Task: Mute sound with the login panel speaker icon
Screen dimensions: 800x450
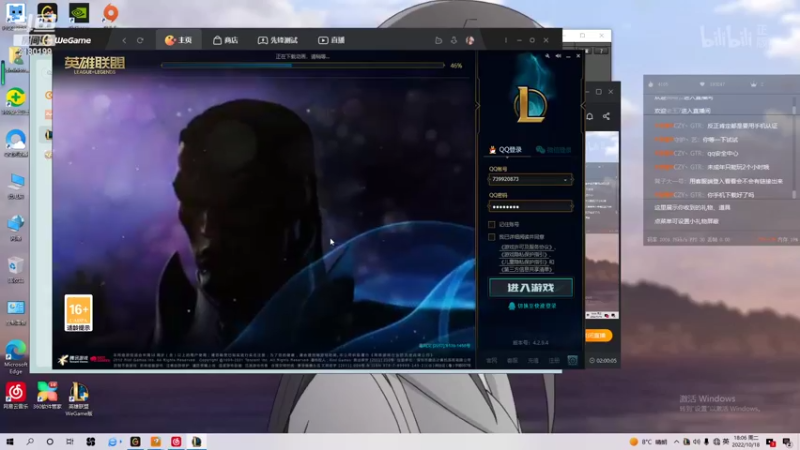Action: (558, 56)
